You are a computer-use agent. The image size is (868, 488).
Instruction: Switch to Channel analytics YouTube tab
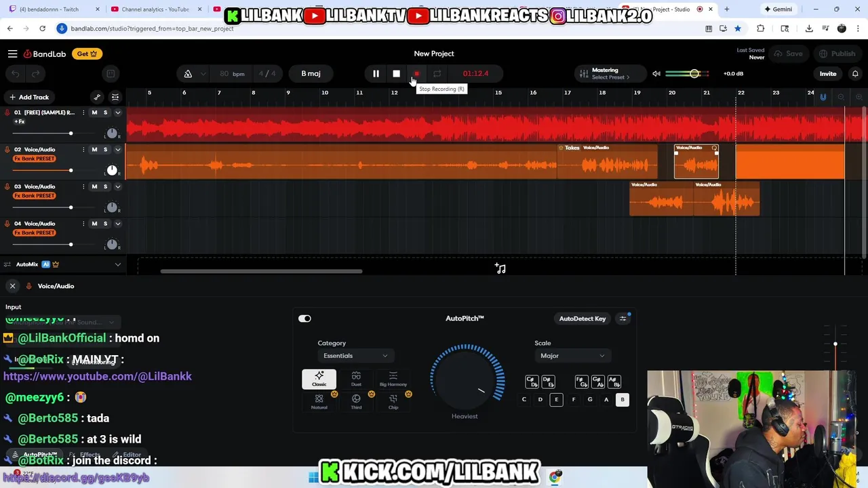[155, 9]
